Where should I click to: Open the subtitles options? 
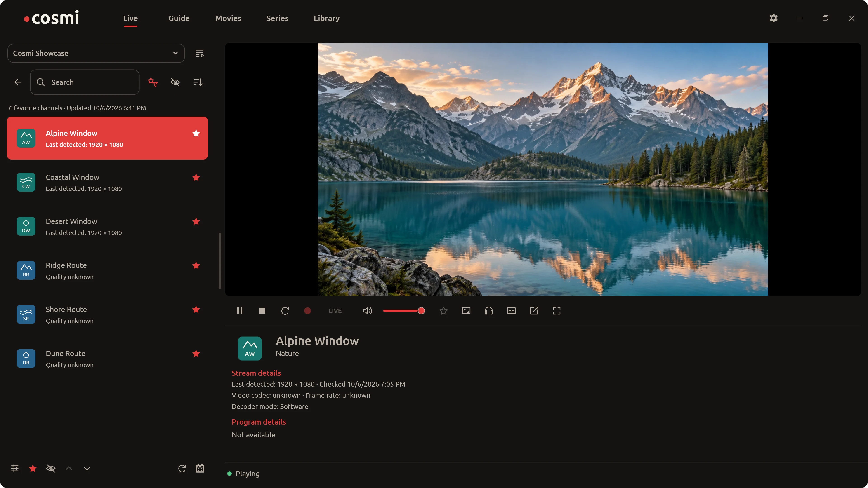coord(511,310)
